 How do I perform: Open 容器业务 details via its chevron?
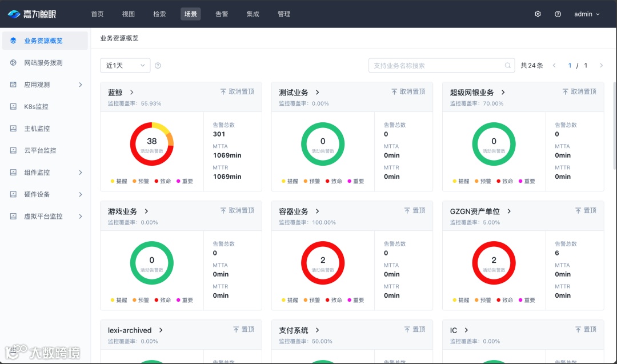pos(317,211)
